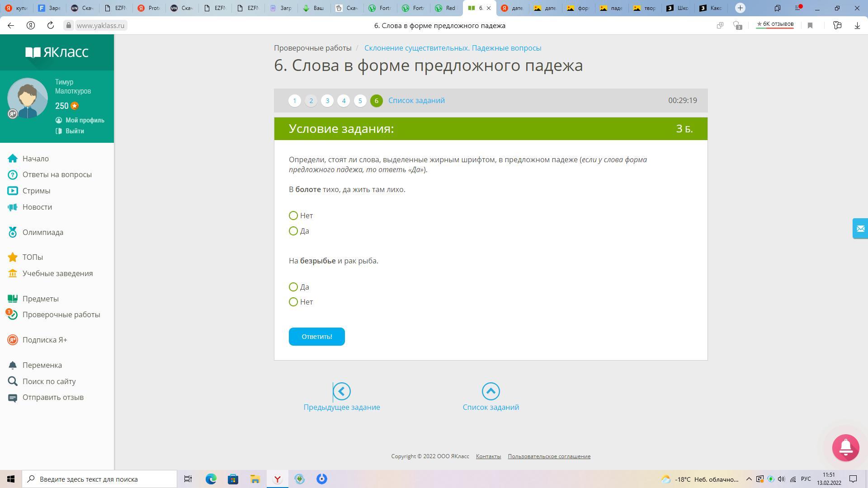Click the notification bell icon
The width and height of the screenshot is (868, 488).
(845, 447)
